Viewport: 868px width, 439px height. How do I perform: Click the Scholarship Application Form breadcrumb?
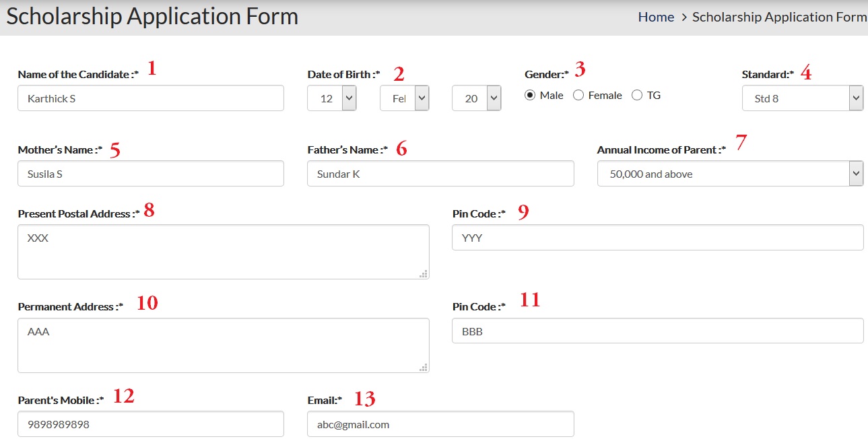[779, 18]
